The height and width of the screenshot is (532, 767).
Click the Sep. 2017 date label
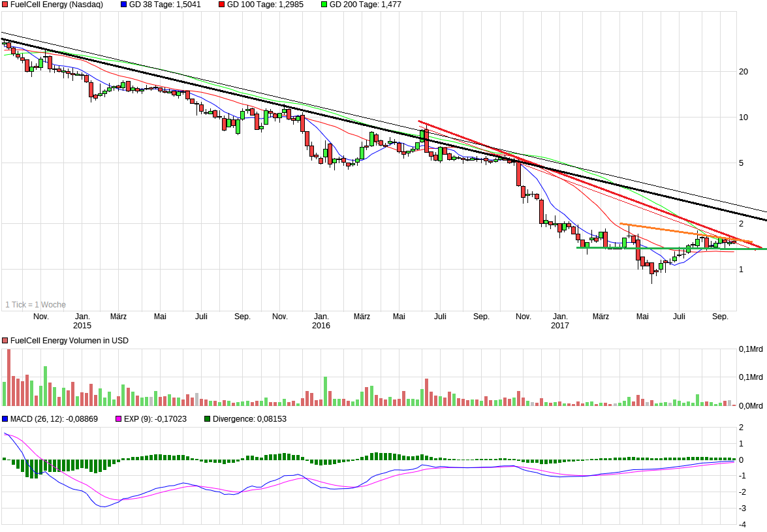point(721,316)
